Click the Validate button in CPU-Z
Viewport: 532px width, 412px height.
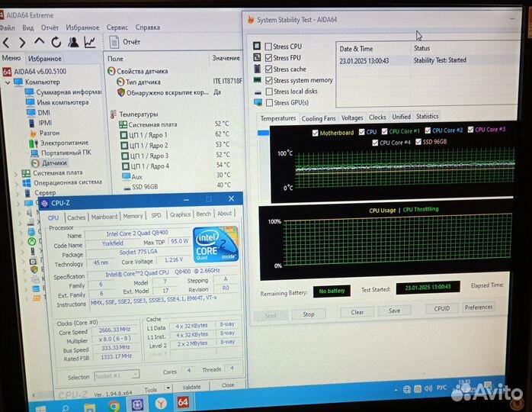tap(192, 387)
